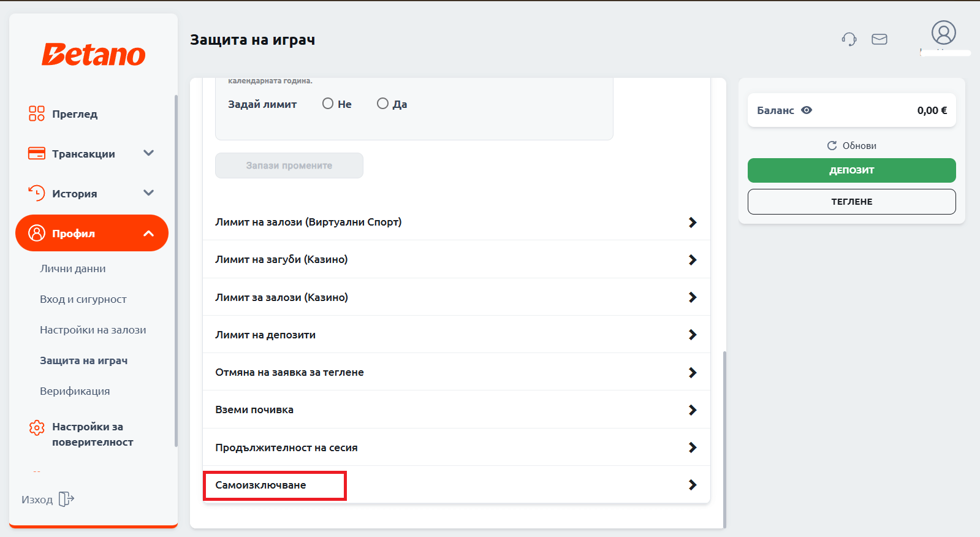
Task: Click the sidebar vertical scrollbar
Action: point(177,270)
